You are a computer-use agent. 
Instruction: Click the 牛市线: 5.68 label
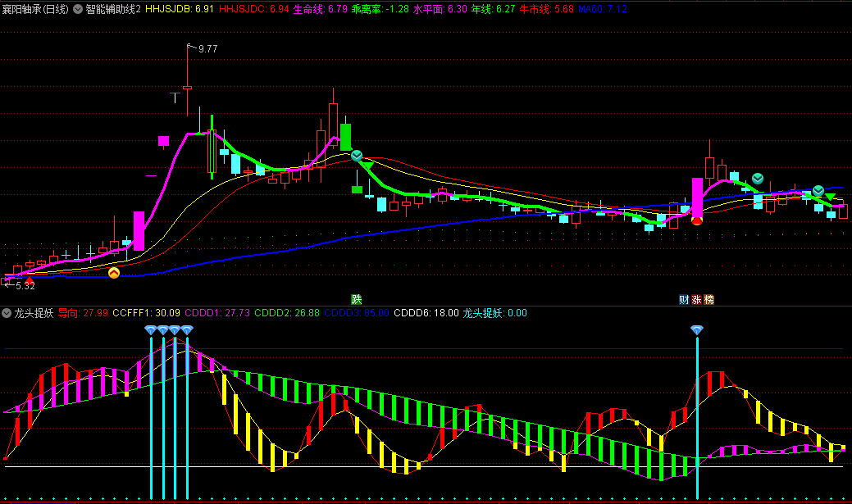click(x=546, y=9)
